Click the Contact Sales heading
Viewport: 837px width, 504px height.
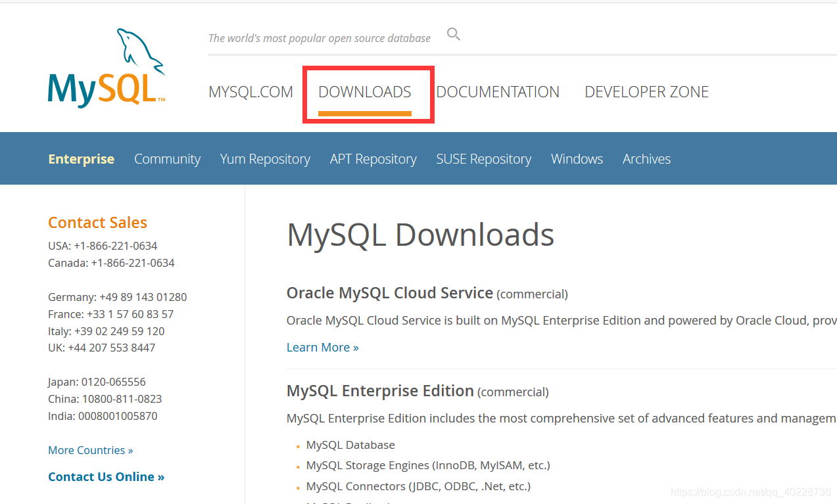[x=97, y=223]
